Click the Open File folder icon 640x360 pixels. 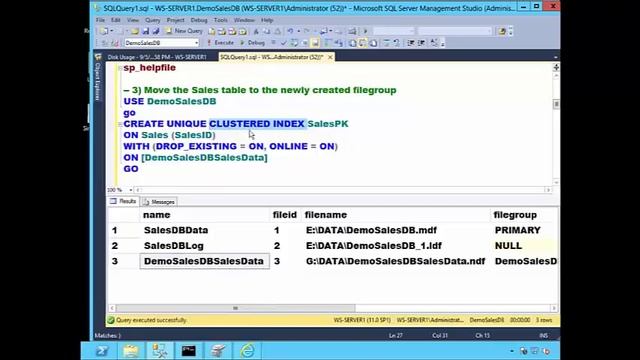[135, 31]
